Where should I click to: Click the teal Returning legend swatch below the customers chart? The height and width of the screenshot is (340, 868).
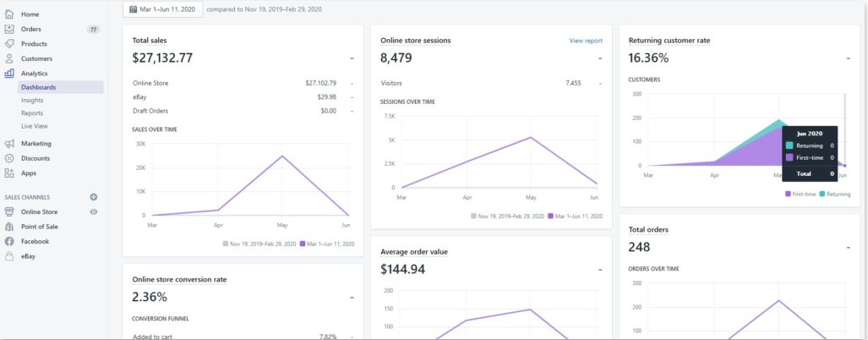pos(822,194)
